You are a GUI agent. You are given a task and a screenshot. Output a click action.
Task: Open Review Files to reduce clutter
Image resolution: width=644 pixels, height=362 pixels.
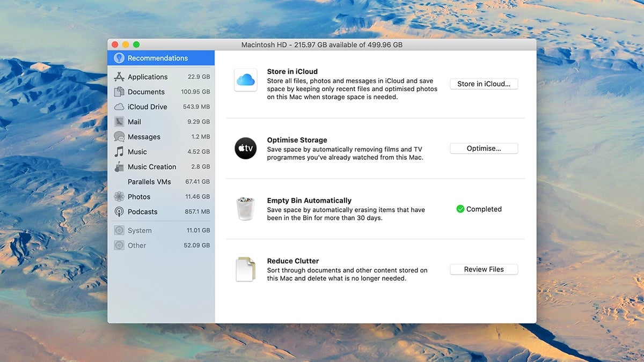tap(484, 269)
